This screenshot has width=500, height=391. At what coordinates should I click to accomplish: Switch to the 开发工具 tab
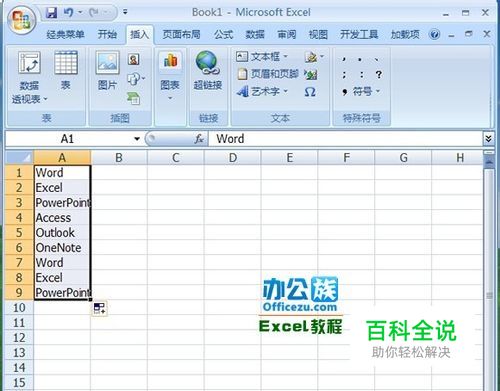click(x=359, y=34)
